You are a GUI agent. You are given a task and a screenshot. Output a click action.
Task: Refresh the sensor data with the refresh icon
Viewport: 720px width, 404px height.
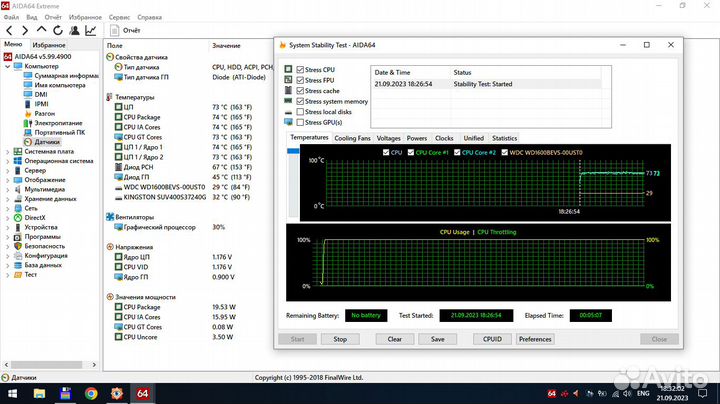[58, 31]
